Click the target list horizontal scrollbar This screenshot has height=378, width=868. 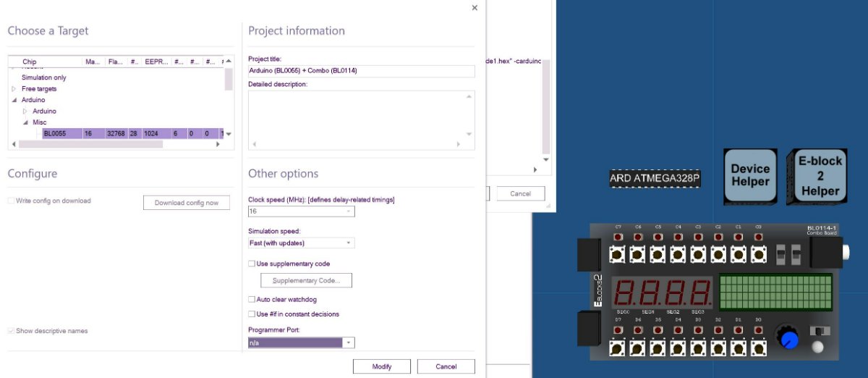(90, 145)
